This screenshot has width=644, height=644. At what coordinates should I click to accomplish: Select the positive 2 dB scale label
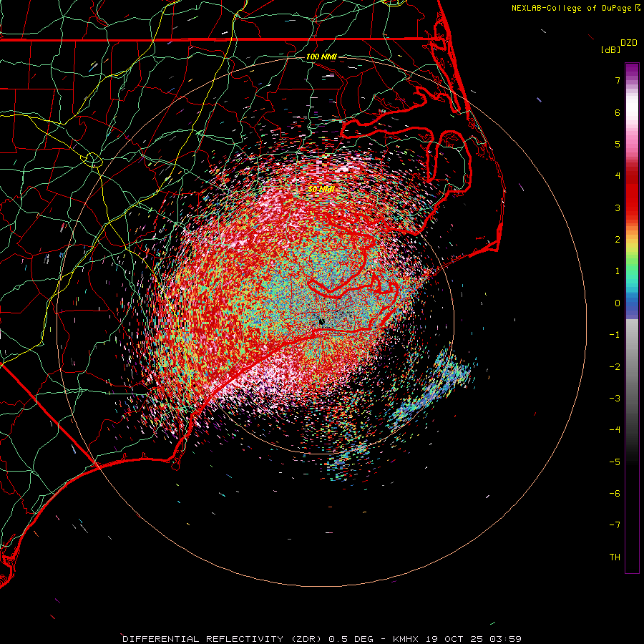(618, 240)
